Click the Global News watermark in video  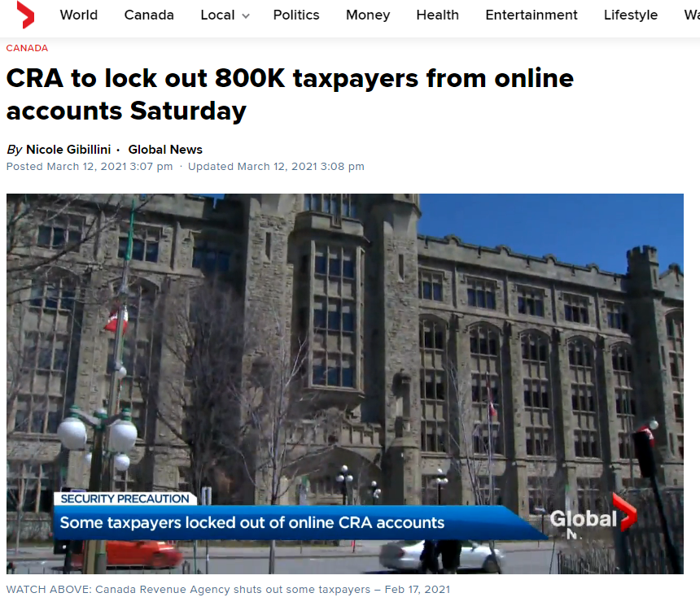593,518
